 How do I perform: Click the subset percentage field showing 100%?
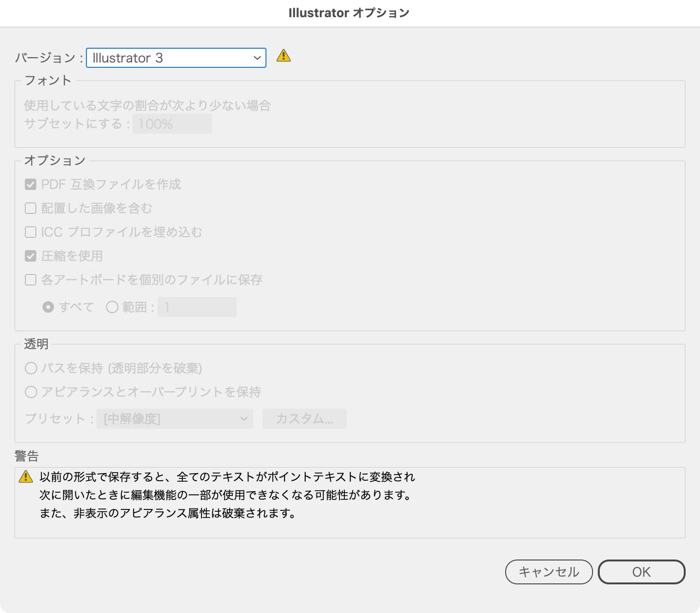[x=172, y=124]
